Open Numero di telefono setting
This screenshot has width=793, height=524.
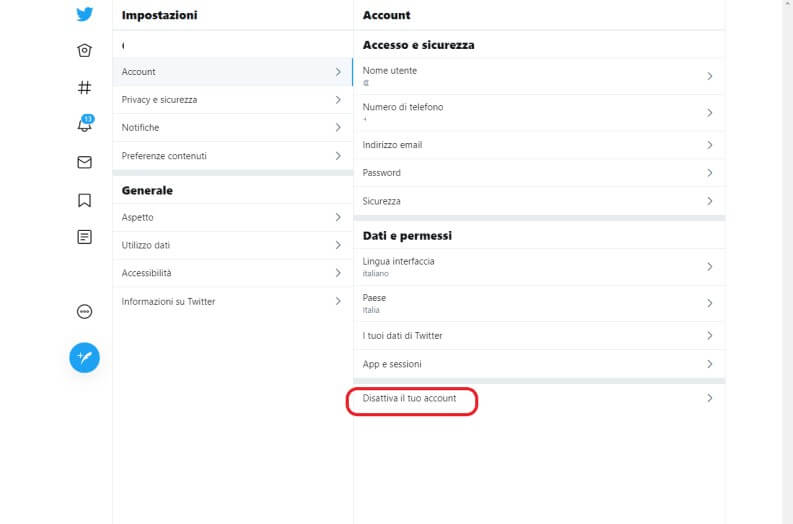(540, 113)
